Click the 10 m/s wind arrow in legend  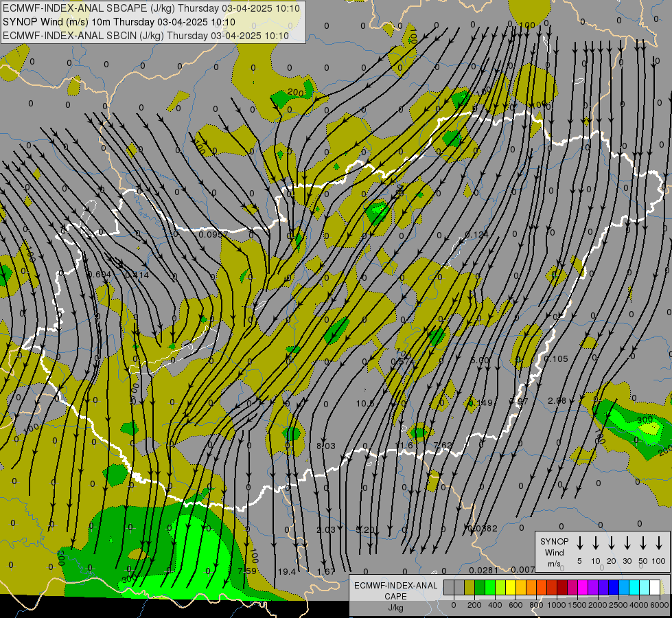click(x=595, y=543)
